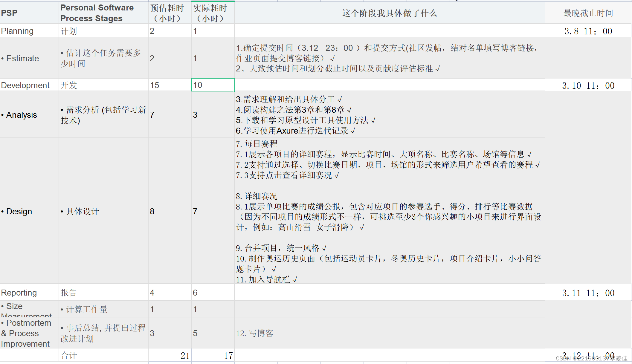Select the Design description cell starting 每日赛程

[390, 211]
